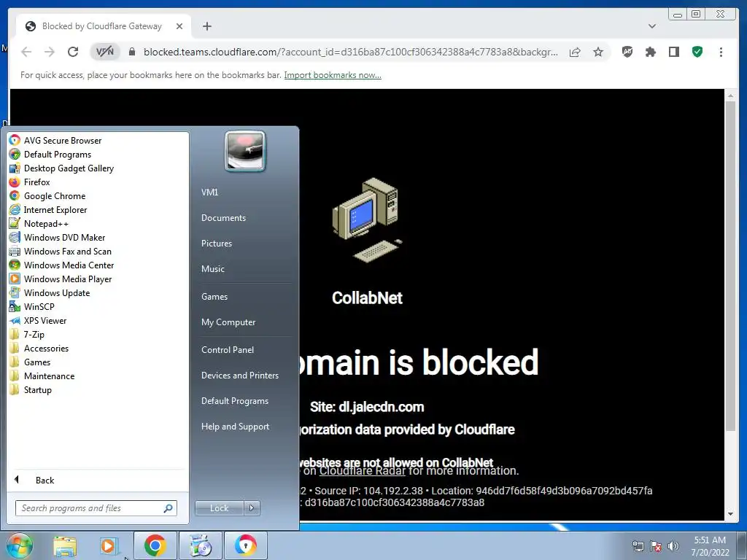Open Music from the Start menu
This screenshot has width=747, height=560.
click(x=212, y=269)
